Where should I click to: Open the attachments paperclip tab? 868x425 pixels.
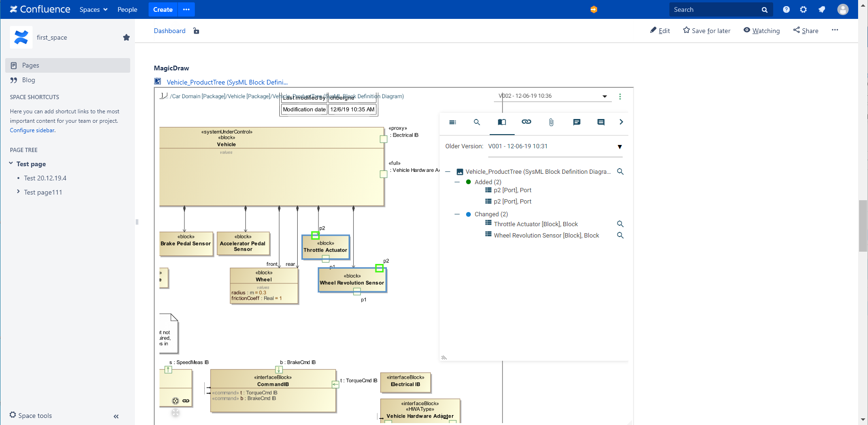(551, 122)
